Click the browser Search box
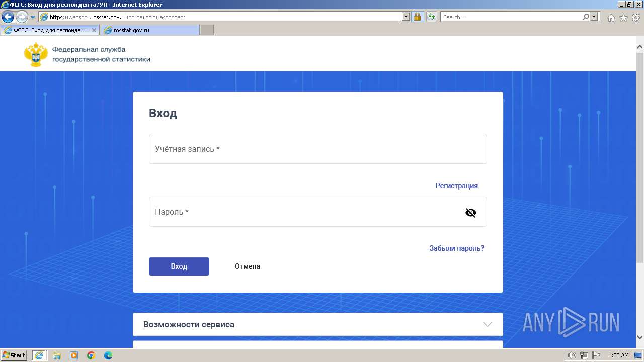Screen dimensions: 644x362 coord(511,17)
